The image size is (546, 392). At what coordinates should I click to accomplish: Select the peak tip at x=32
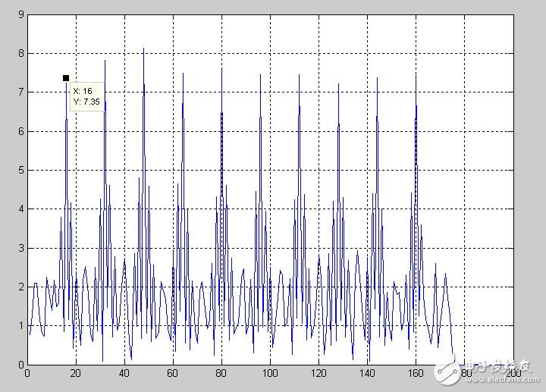tap(105, 61)
